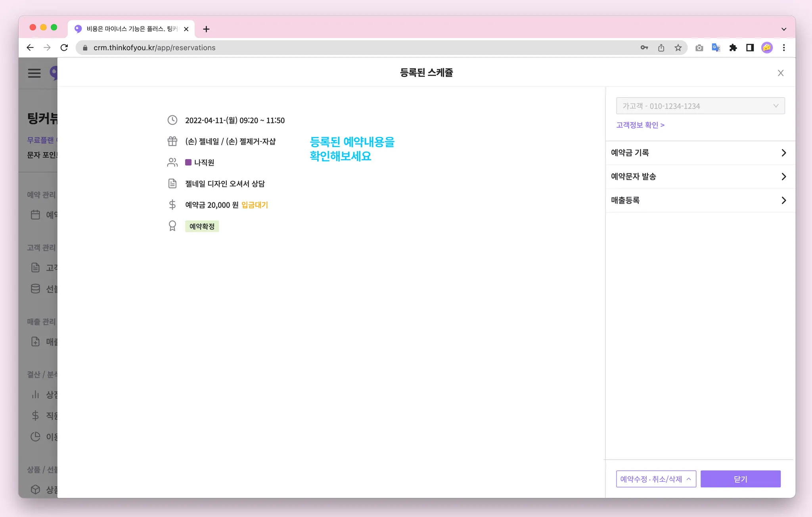Click the memo document icon
Screen dimensions: 812x517
pos(172,183)
